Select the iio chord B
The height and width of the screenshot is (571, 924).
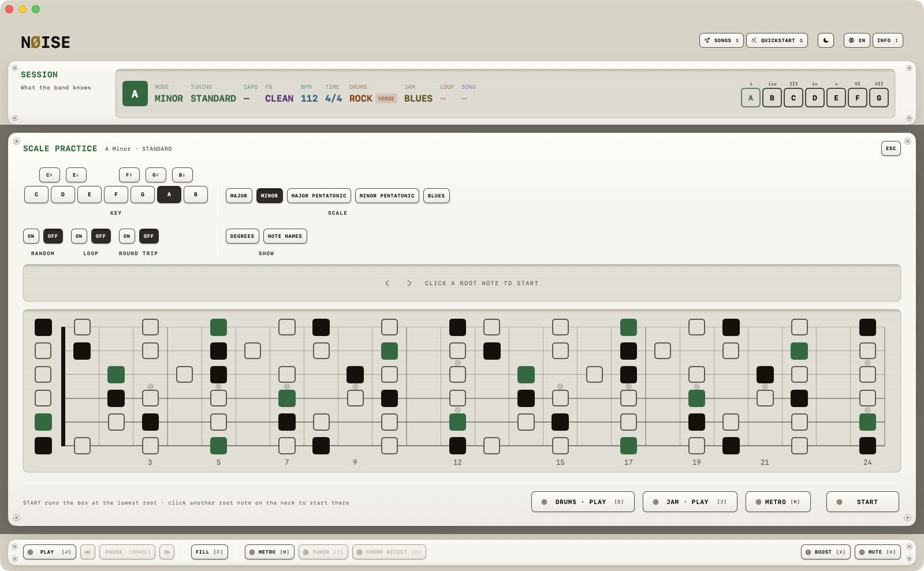click(x=772, y=98)
